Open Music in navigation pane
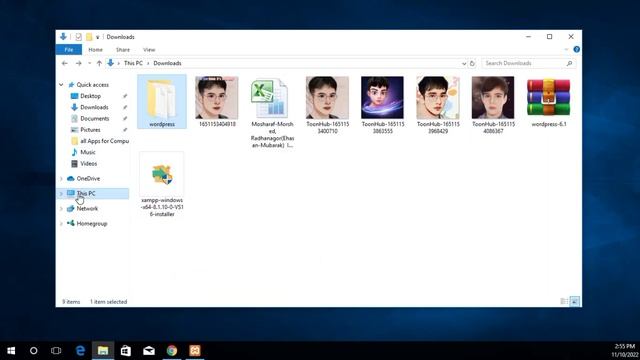640x360 pixels. point(88,152)
